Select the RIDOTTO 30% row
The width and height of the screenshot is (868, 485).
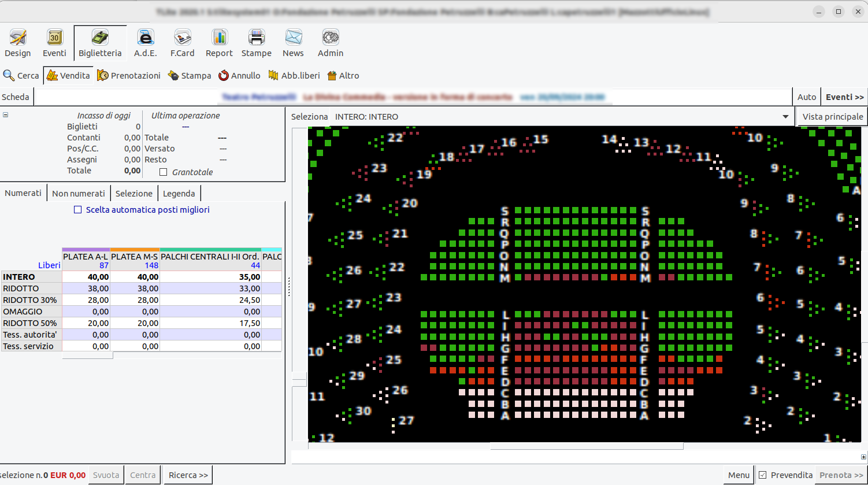click(142, 300)
